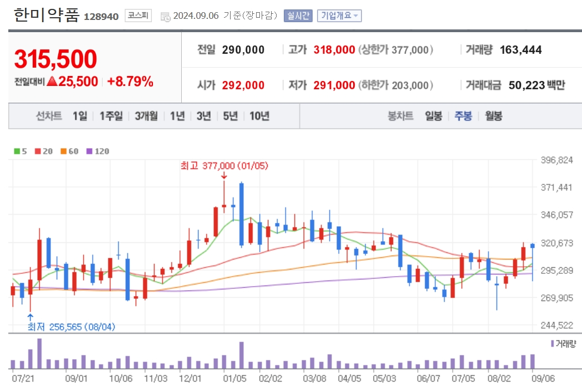Select the 1주일 line chart tab

(111, 116)
